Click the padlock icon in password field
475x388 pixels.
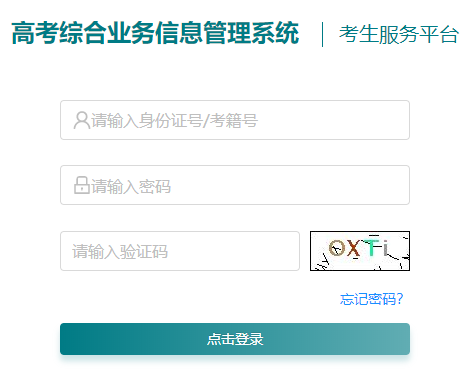82,185
